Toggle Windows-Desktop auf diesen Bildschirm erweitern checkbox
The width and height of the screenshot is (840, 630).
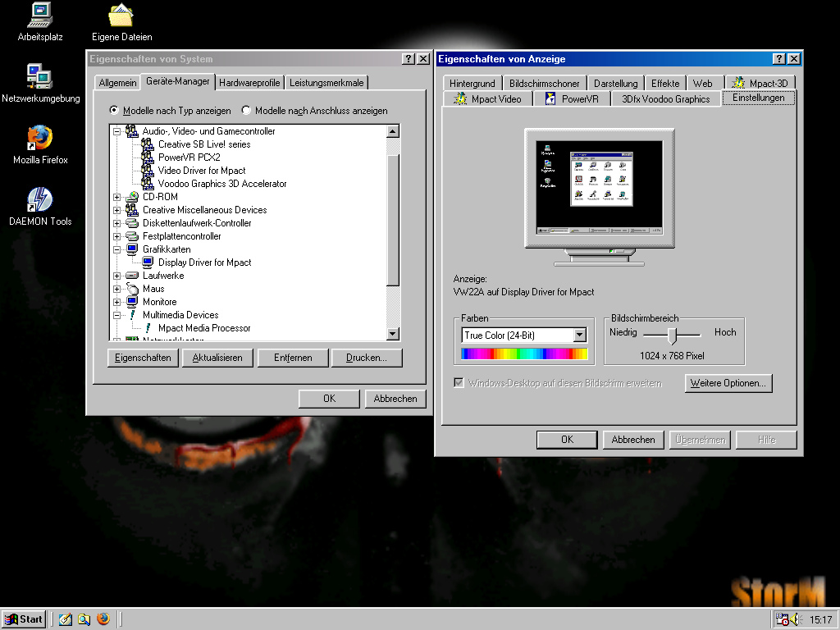[459, 382]
